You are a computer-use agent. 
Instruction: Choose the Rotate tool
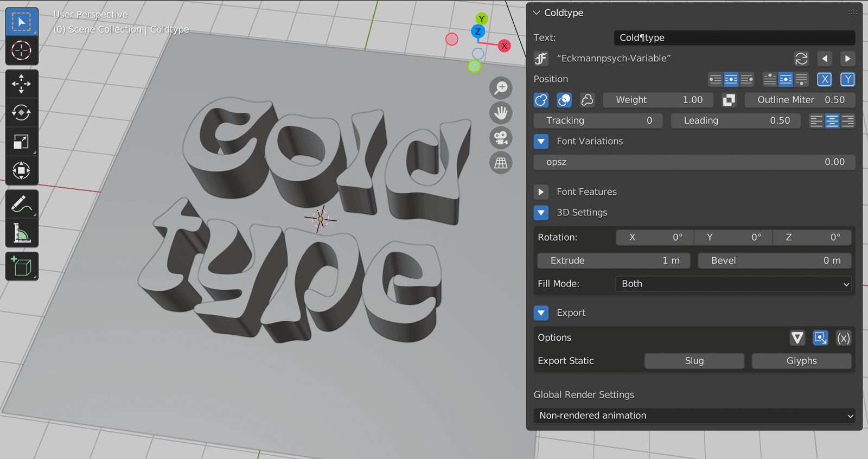click(x=22, y=113)
